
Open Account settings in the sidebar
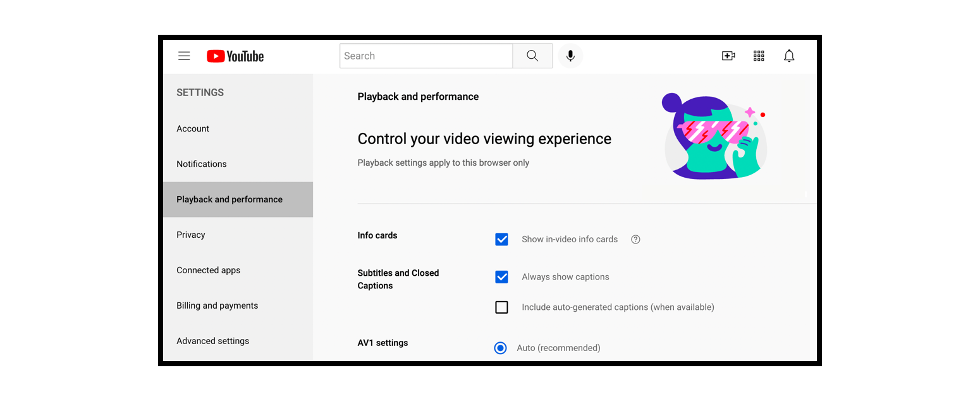click(193, 128)
